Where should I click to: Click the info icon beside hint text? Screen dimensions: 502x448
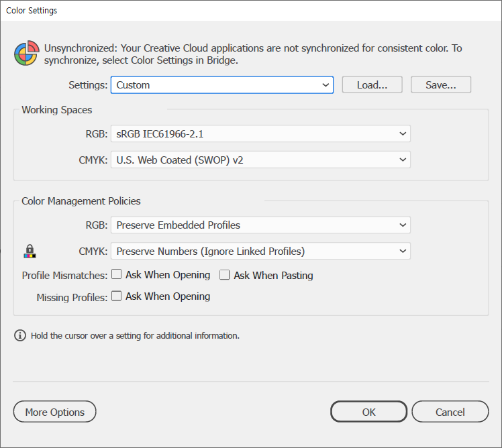click(20, 335)
